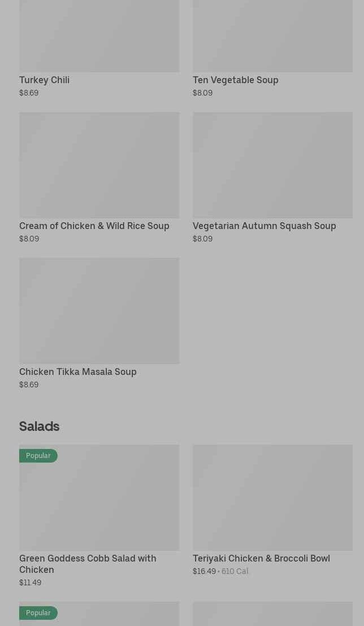This screenshot has height=626, width=364.
Task: Click the price below Chicken Tikka Masala Soup
Action: click(29, 385)
